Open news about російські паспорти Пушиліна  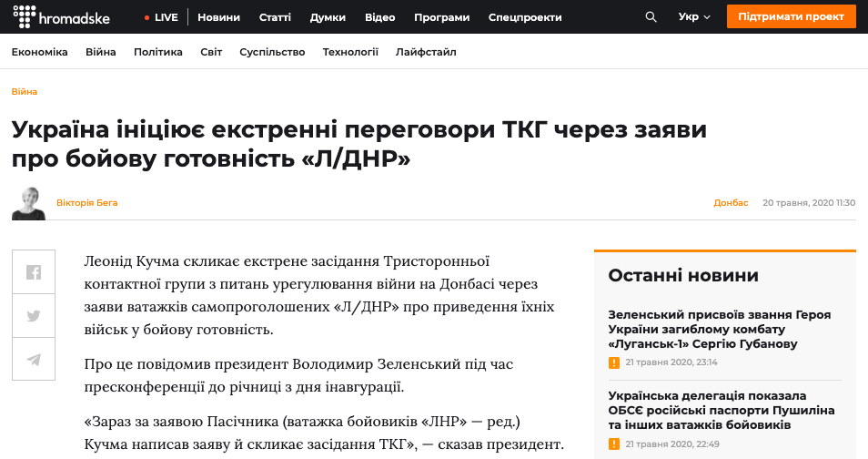pos(722,411)
